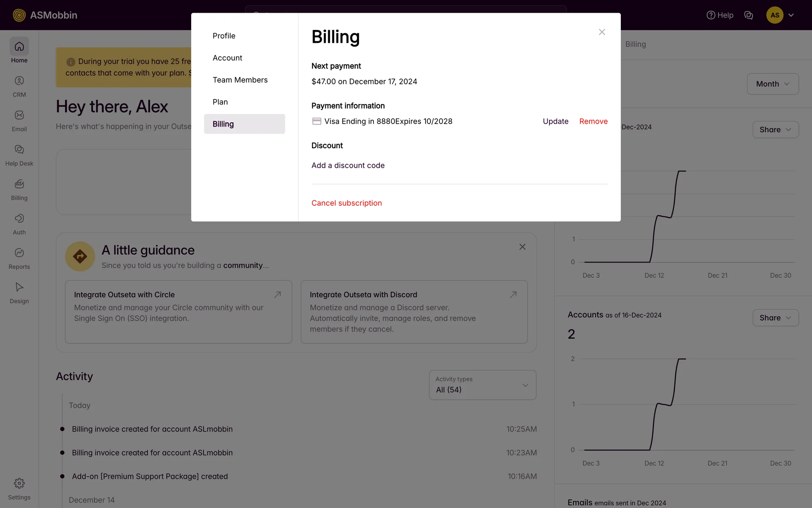Image resolution: width=812 pixels, height=508 pixels.
Task: Open Design section in sidebar
Action: [x=19, y=293]
